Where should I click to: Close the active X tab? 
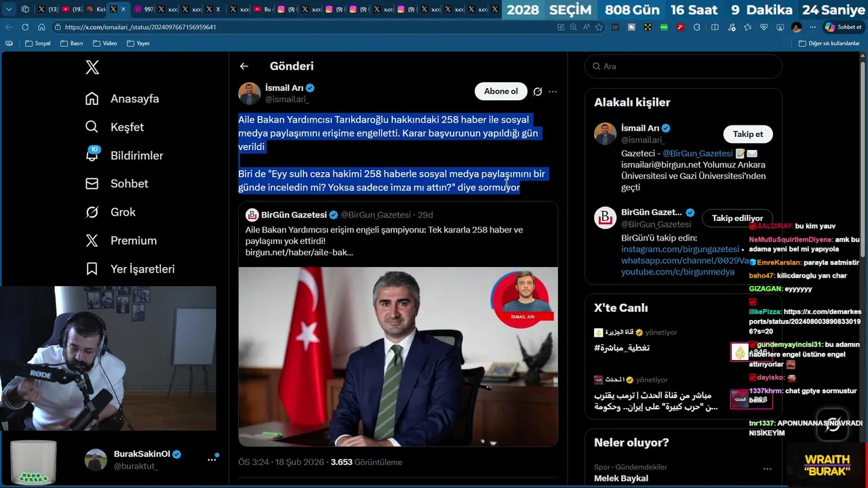click(x=123, y=9)
